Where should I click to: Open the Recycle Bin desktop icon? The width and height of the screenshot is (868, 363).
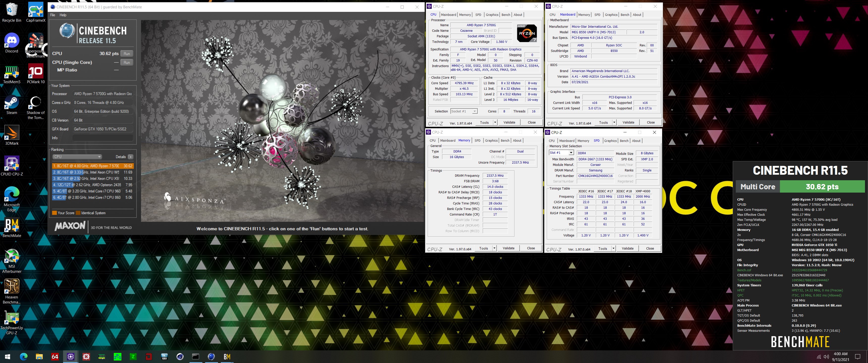(x=11, y=12)
